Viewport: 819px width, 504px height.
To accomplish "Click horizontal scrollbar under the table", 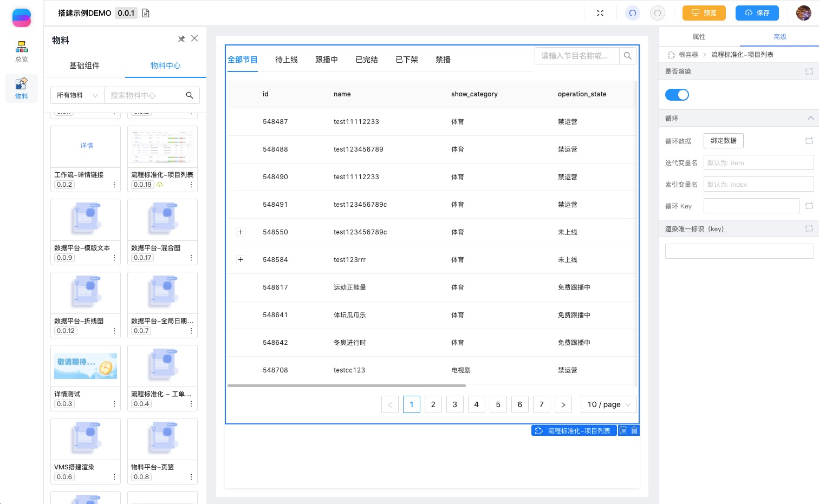I will [x=347, y=385].
